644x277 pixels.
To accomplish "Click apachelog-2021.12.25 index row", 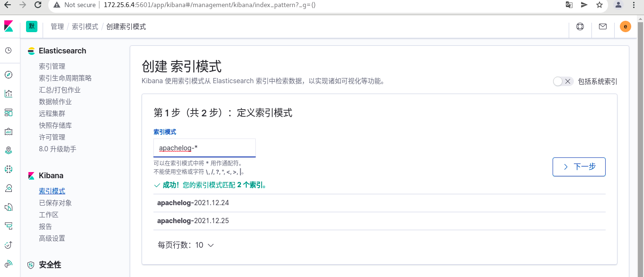I will pyautogui.click(x=379, y=221).
